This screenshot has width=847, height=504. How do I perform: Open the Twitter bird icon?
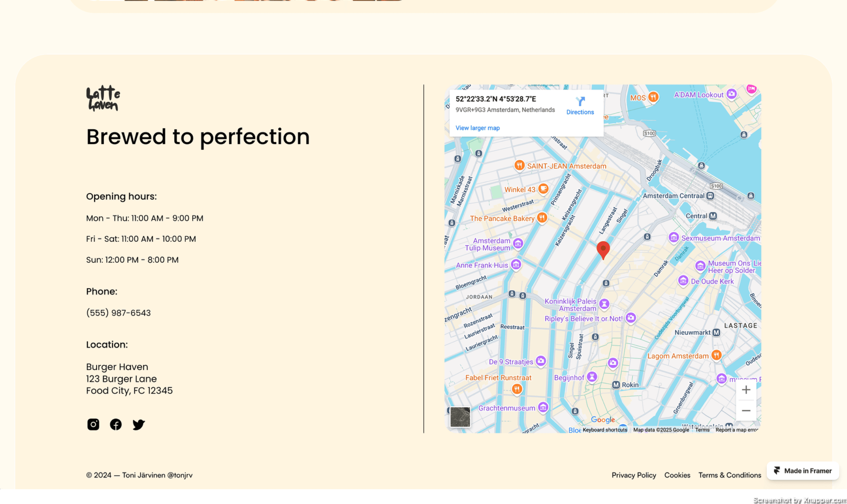point(139,424)
